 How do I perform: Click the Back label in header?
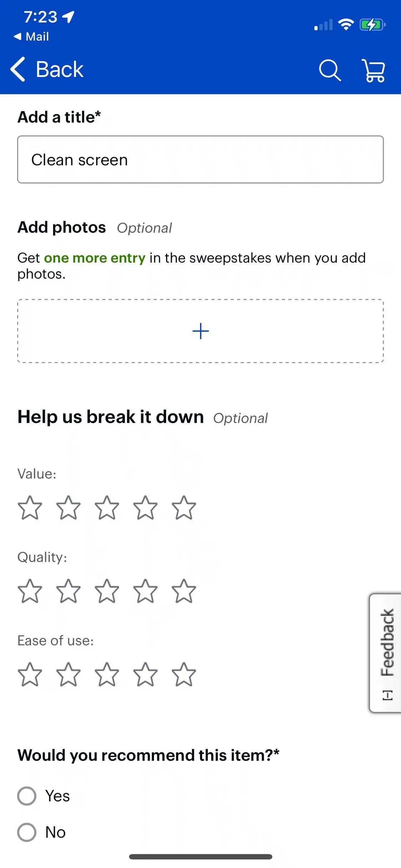click(60, 69)
